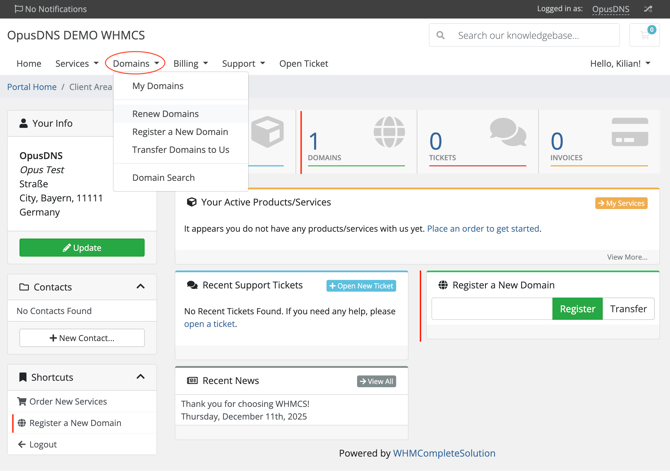Click the No Notifications flag icon
Viewport: 670px width, 471px height.
coord(18,9)
